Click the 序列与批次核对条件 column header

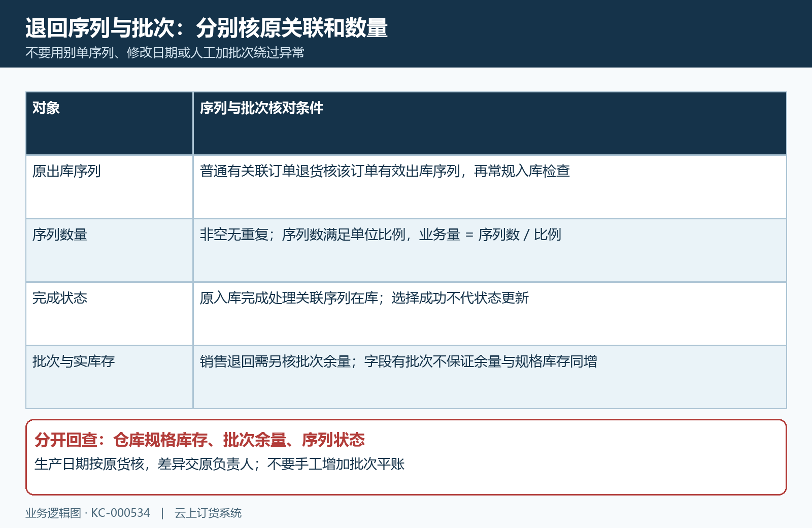(490, 123)
